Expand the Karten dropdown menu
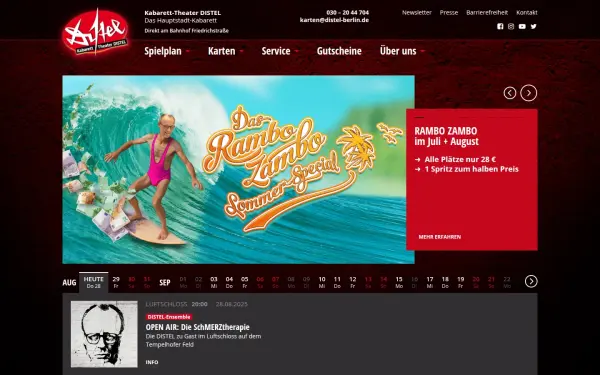This screenshot has height=375, width=600. pyautogui.click(x=226, y=51)
